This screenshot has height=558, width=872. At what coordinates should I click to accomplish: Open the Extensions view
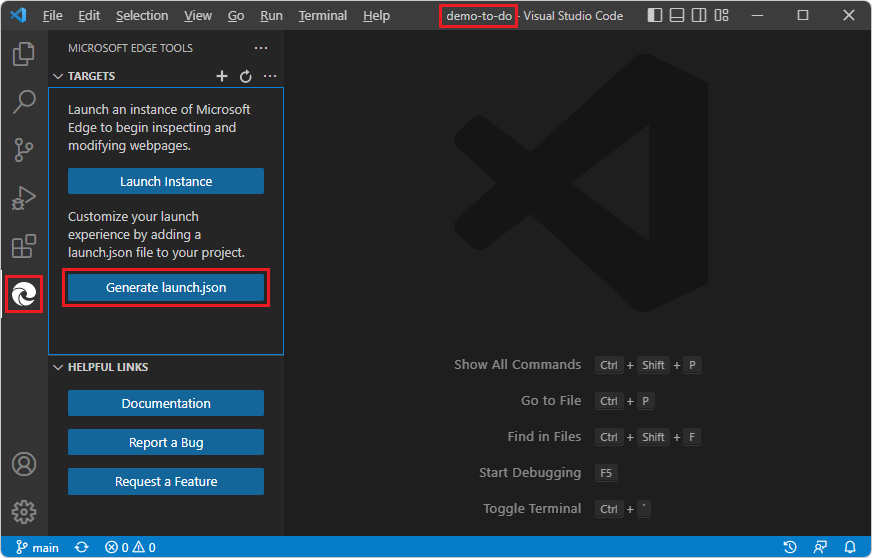(24, 246)
